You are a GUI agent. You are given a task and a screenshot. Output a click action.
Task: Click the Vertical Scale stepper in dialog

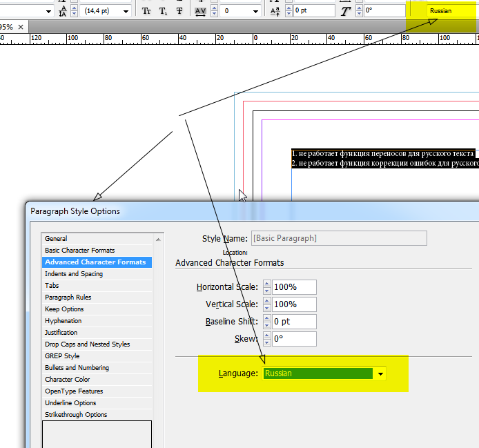pos(266,304)
